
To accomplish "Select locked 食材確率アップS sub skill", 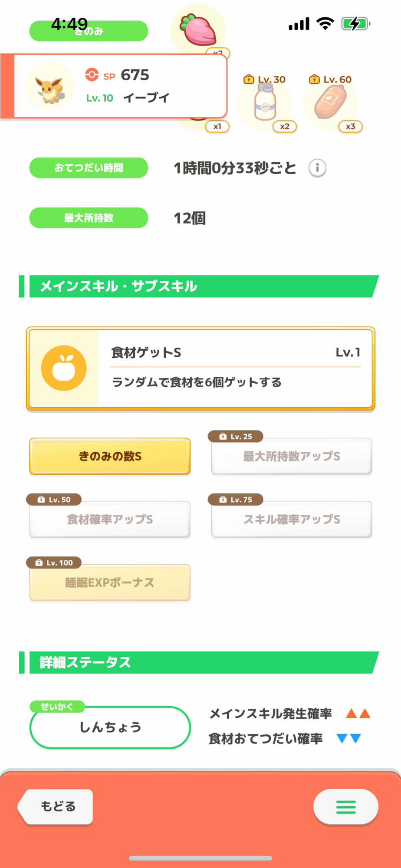I will [x=110, y=519].
